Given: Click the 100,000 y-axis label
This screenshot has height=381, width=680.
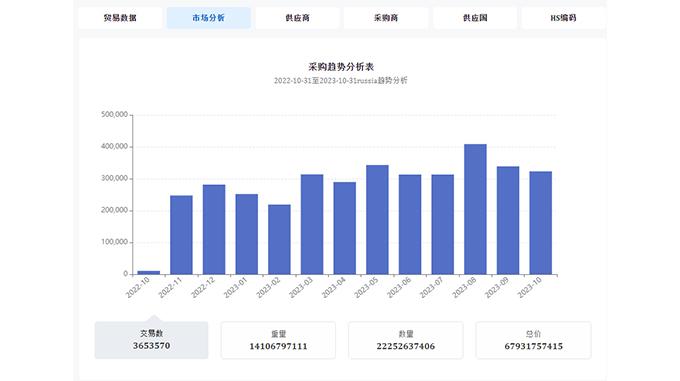Looking at the screenshot, I should [114, 242].
